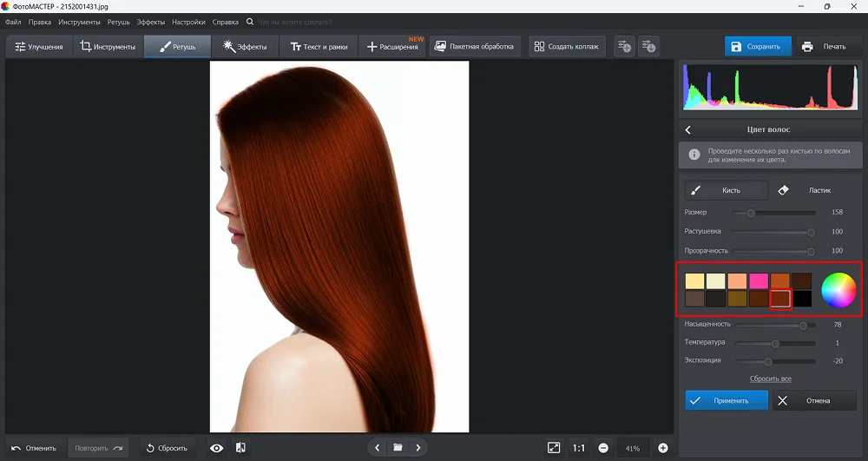Click Пакетная обработка button

coord(475,47)
